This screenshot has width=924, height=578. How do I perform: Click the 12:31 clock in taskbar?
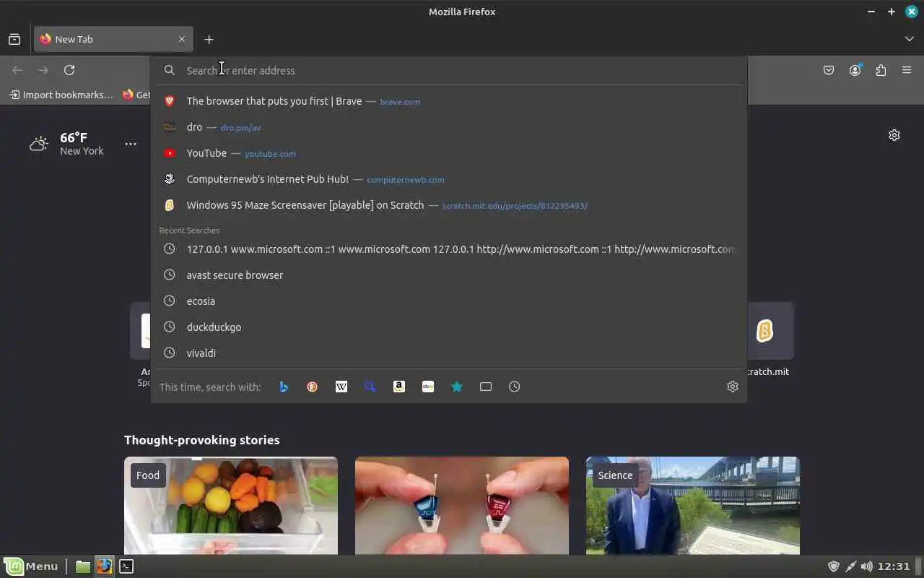pyautogui.click(x=895, y=566)
